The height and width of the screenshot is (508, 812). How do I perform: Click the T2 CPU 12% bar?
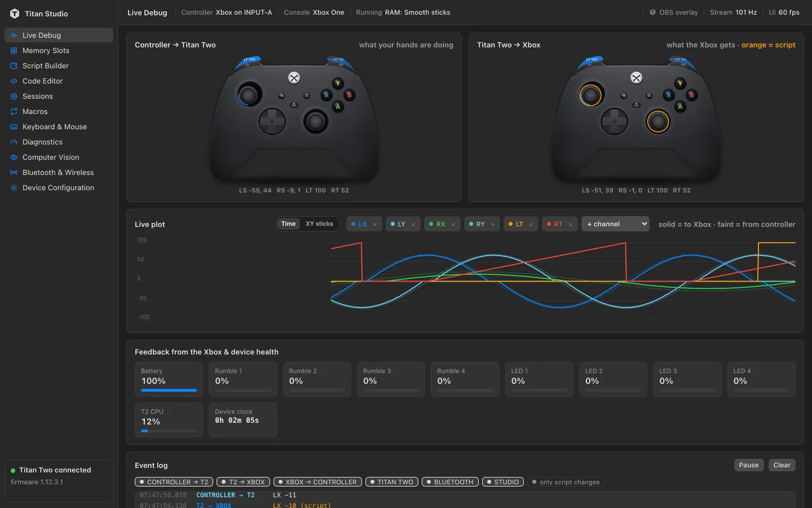coord(169,431)
